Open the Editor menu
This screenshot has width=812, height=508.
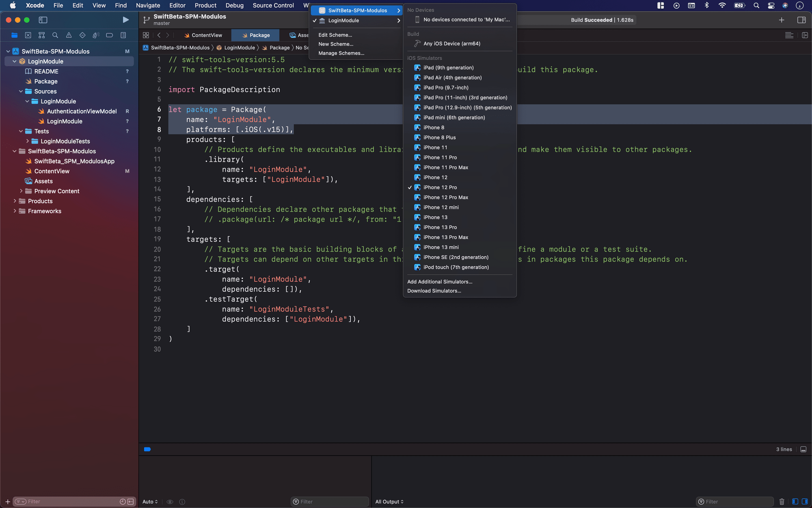pyautogui.click(x=177, y=5)
